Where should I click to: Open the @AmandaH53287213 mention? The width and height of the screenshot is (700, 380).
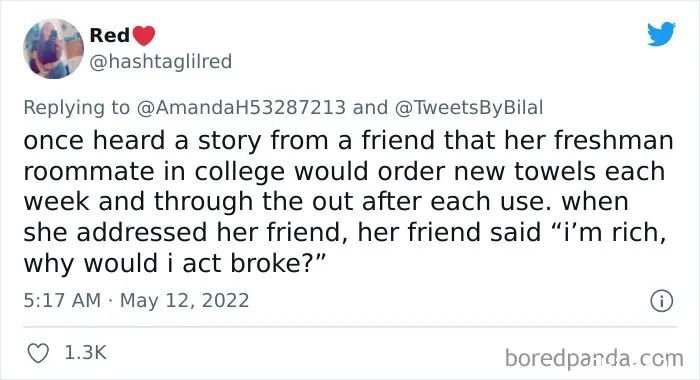(x=241, y=108)
